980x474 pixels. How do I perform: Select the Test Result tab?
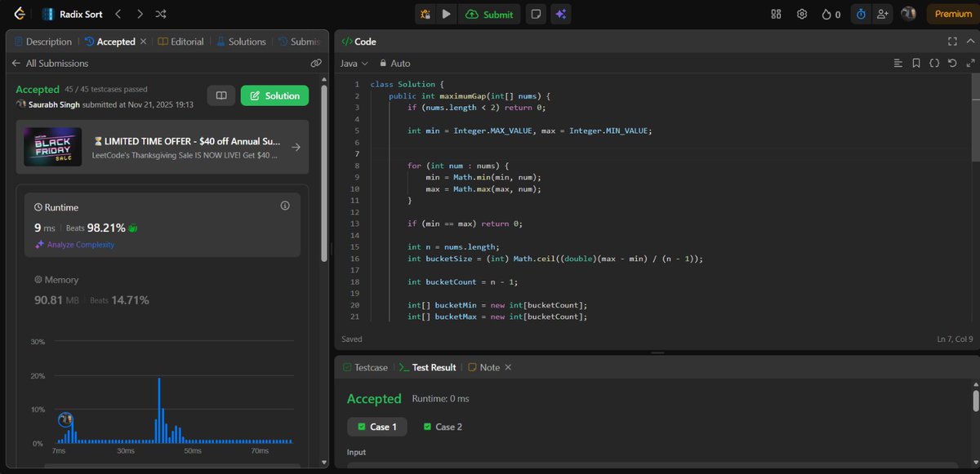(x=427, y=368)
